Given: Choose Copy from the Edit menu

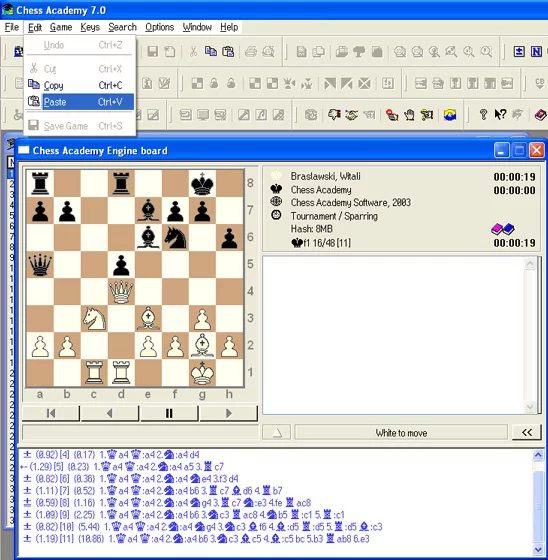Looking at the screenshot, I should pyautogui.click(x=80, y=85).
